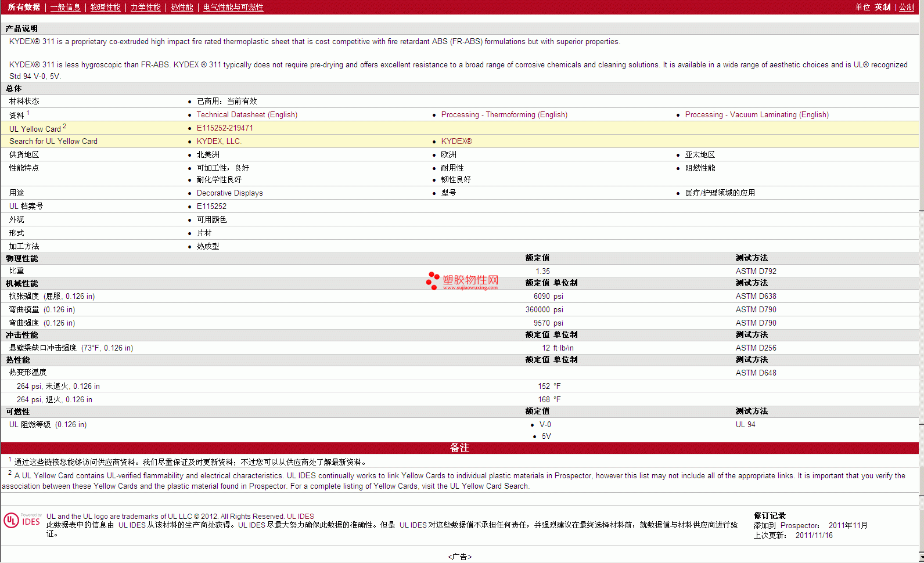Select the 6090 psi tensile strength value
The height and width of the screenshot is (563, 924).
pyautogui.click(x=548, y=297)
